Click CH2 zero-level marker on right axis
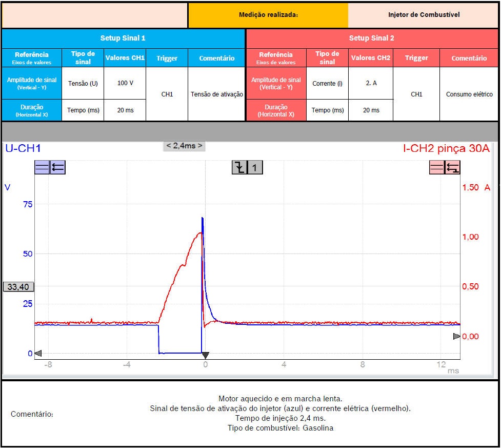Screen dimensions: 501x448 click(x=456, y=336)
